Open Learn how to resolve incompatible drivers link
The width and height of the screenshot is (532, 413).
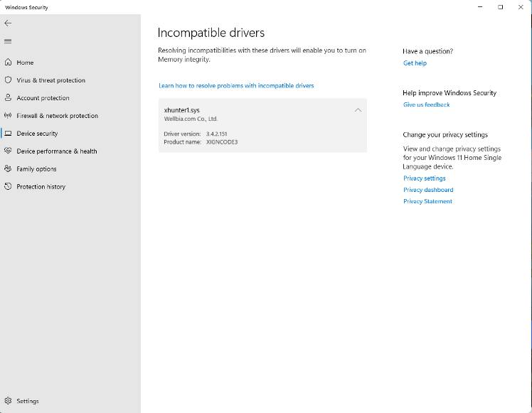click(236, 86)
